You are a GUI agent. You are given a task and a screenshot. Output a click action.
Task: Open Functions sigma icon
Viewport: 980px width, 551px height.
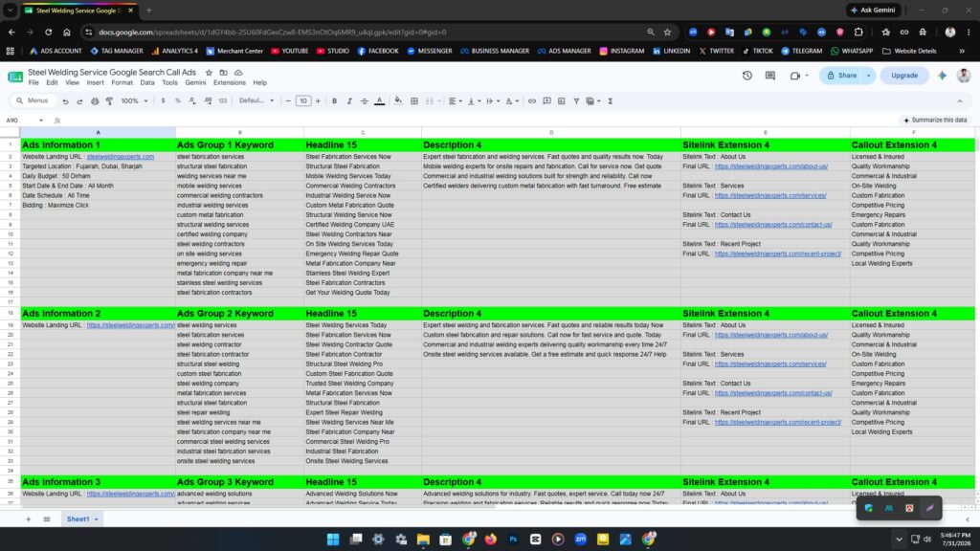point(610,100)
